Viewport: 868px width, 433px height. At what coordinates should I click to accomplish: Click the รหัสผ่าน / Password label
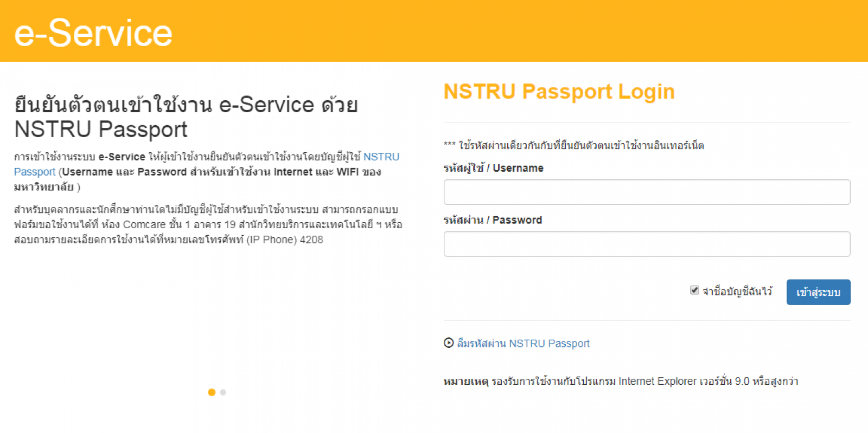[x=493, y=220]
